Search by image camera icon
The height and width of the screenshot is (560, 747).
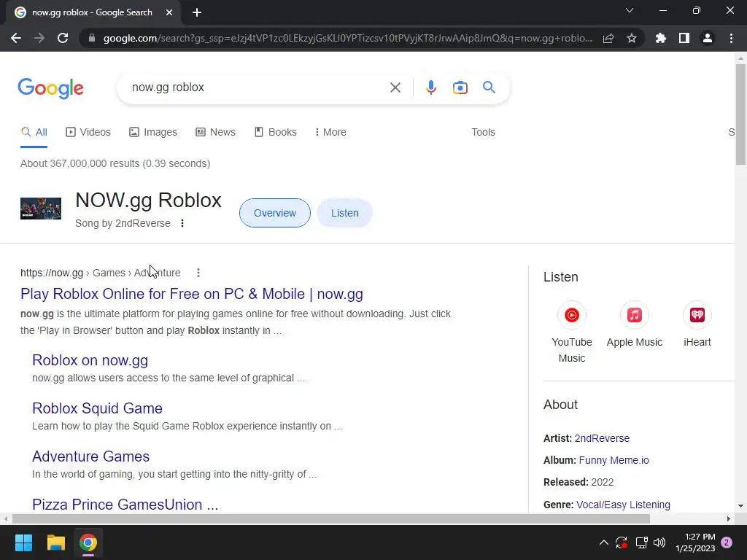460,87
